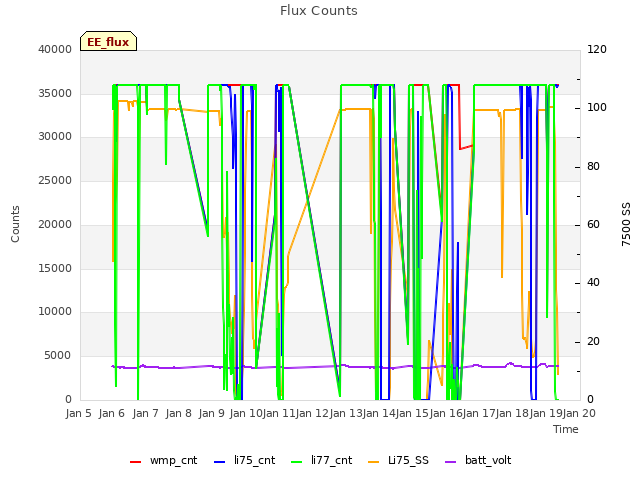
Task: Click the Counts y-axis label
Action: click(15, 224)
